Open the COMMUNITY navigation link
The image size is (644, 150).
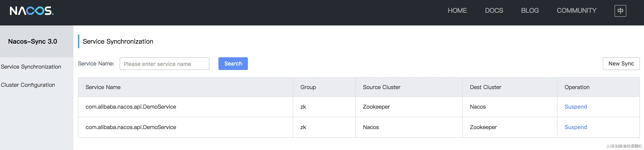(x=576, y=10)
